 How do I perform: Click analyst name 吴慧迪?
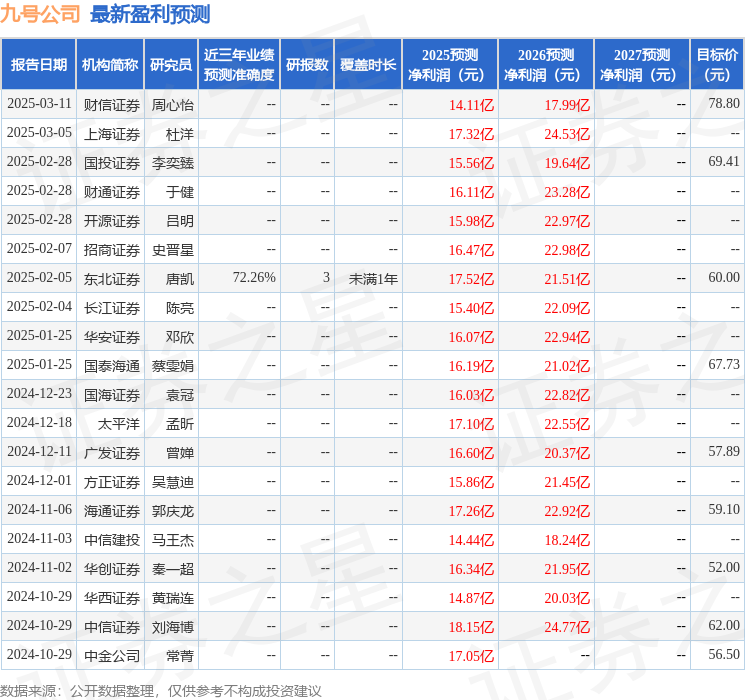173,482
